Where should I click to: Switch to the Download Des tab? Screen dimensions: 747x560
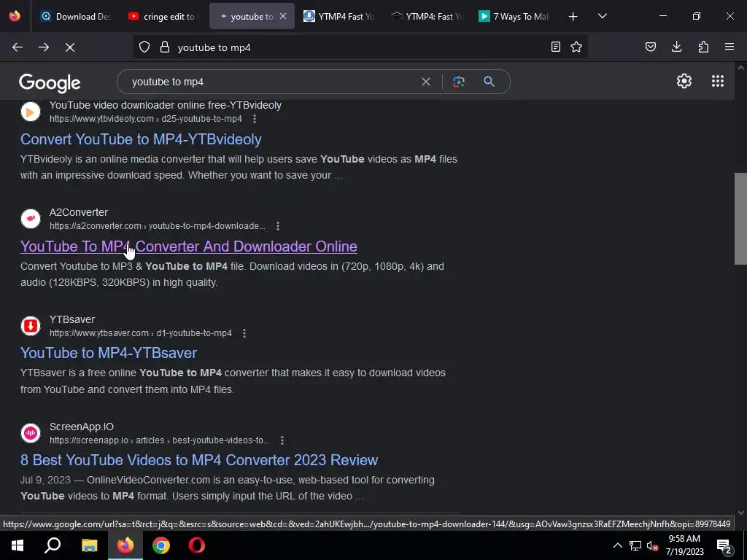[x=75, y=16]
